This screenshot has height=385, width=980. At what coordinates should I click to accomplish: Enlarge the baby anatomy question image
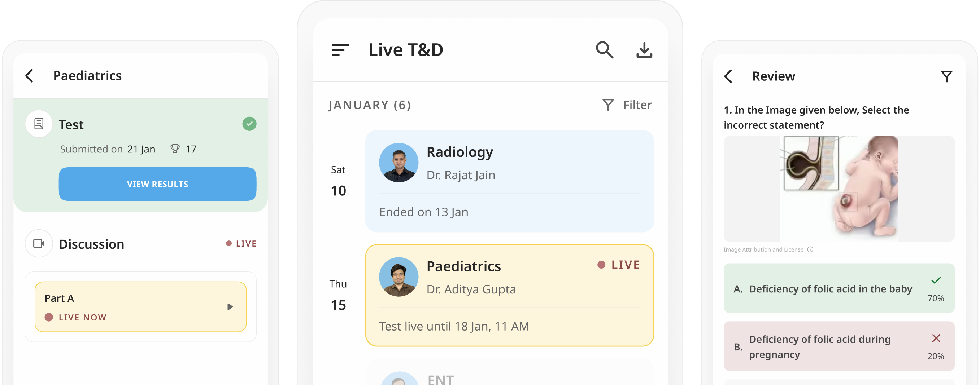[x=839, y=189]
